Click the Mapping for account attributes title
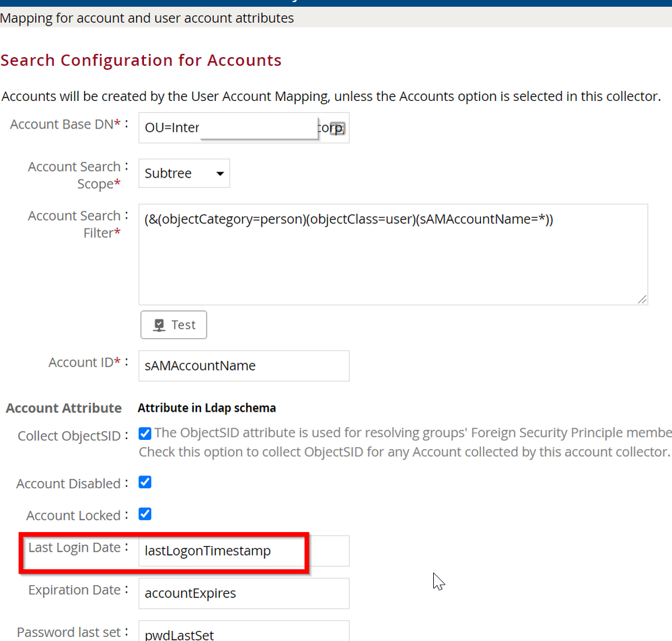 click(147, 18)
